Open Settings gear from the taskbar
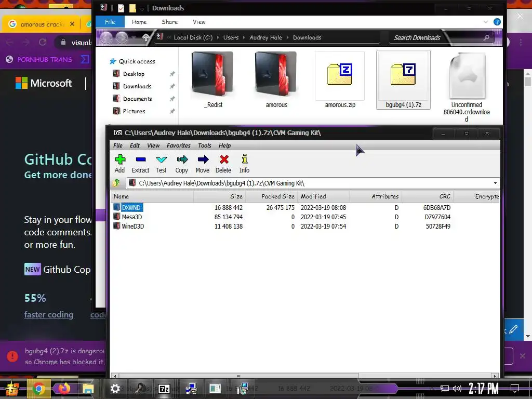 115,389
